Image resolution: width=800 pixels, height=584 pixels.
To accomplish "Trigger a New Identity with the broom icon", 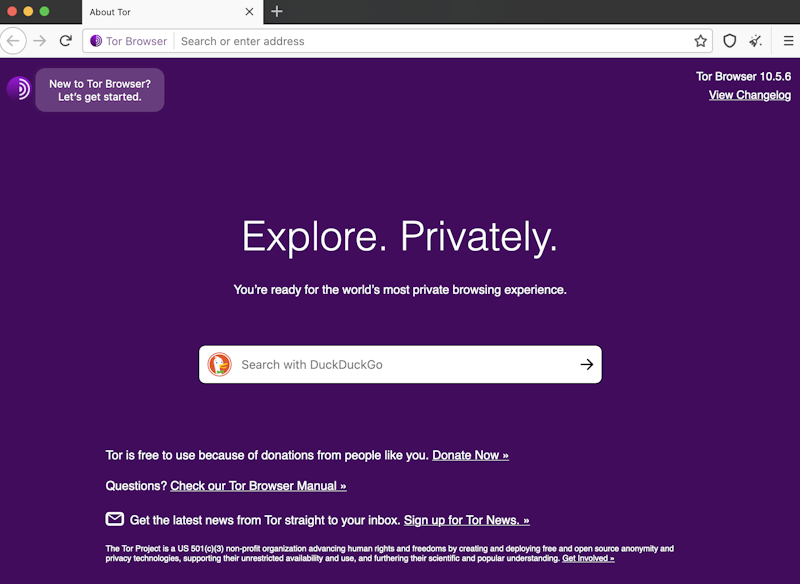I will [755, 41].
